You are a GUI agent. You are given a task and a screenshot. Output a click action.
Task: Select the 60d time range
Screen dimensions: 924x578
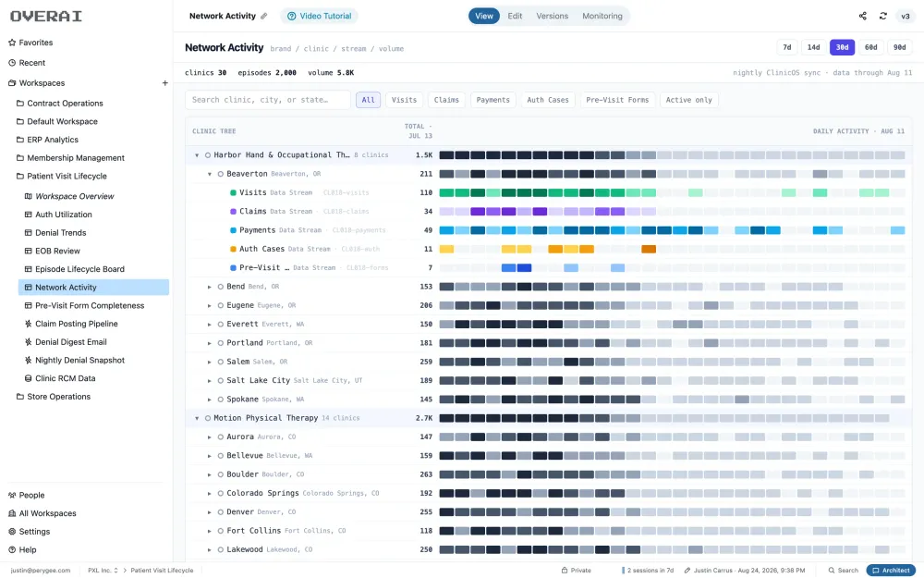coord(871,47)
